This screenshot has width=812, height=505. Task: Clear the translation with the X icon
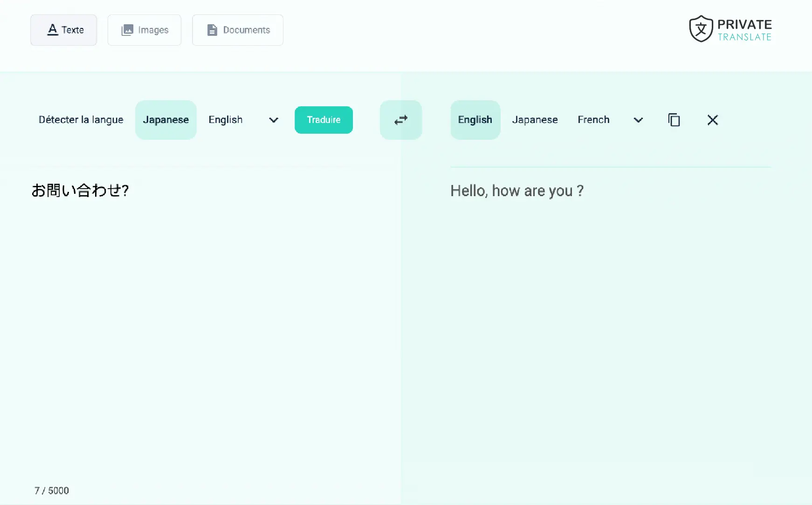[712, 120]
